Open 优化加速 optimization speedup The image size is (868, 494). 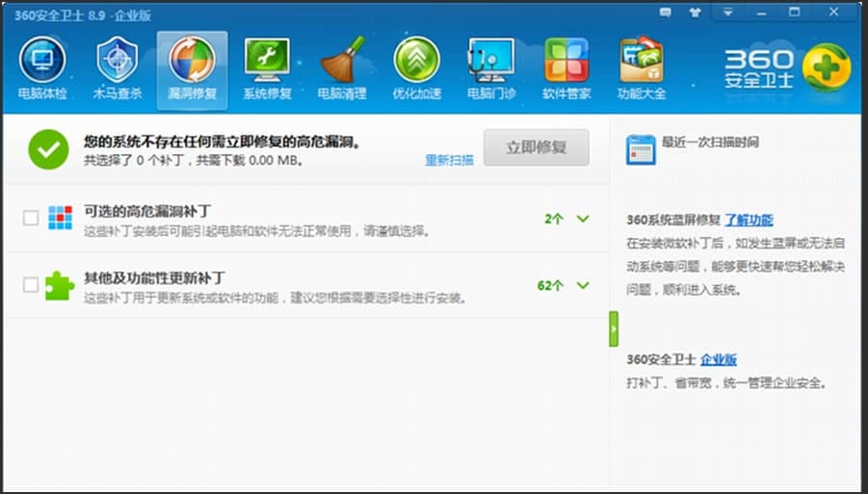pos(417,69)
